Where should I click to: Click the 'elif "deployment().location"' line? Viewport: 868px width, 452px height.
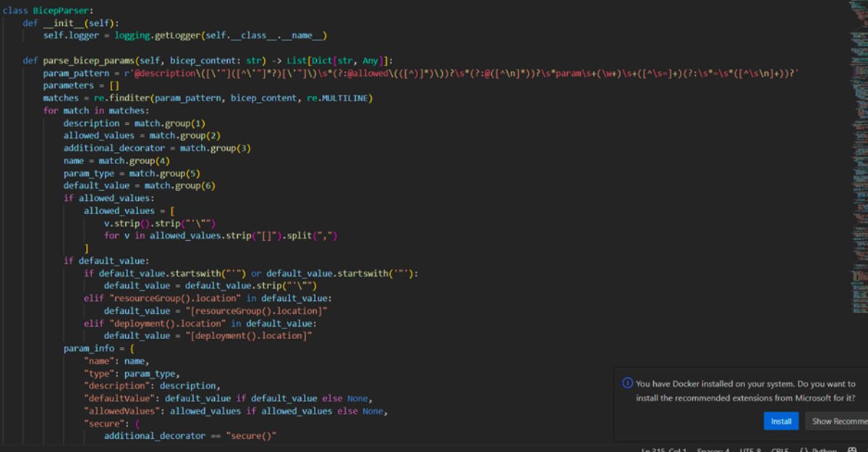pos(200,323)
